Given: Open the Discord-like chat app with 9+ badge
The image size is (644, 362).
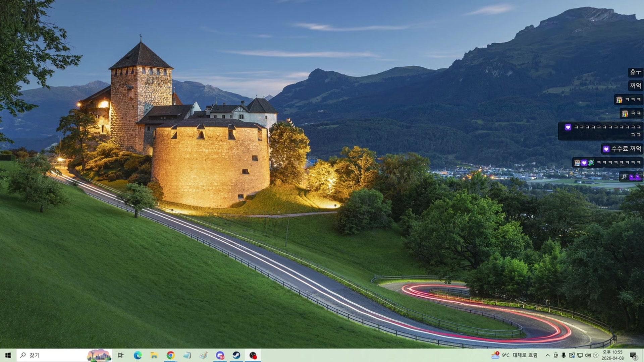Looking at the screenshot, I should click(220, 355).
